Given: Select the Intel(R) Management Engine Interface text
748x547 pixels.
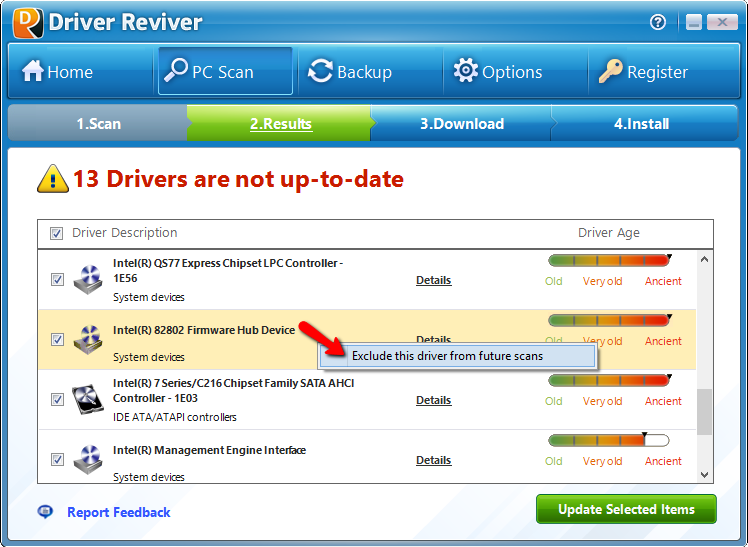Looking at the screenshot, I should (x=209, y=450).
